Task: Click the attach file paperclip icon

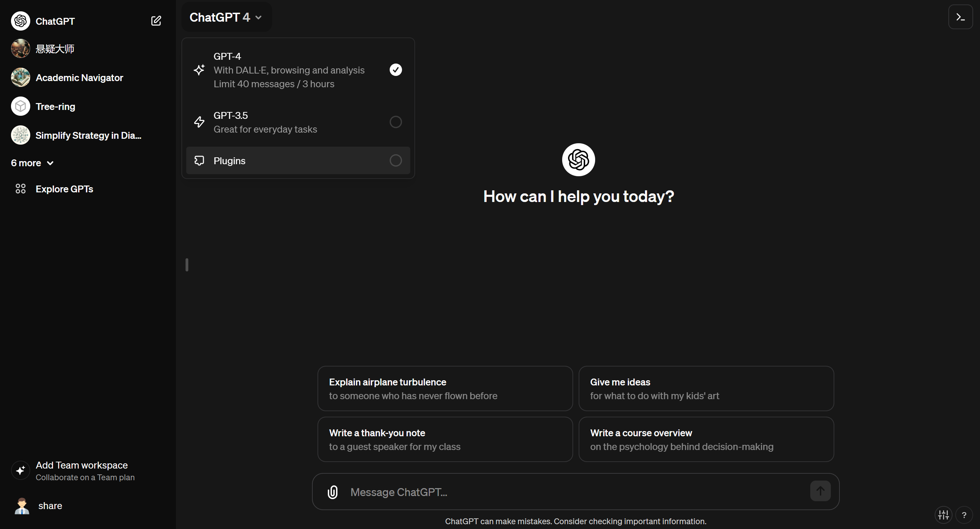Action: pyautogui.click(x=333, y=492)
